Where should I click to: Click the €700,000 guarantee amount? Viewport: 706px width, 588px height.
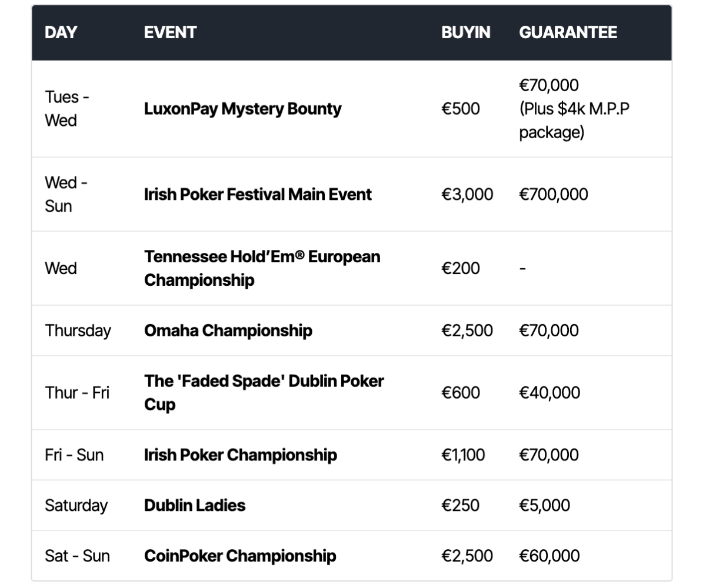point(553,194)
